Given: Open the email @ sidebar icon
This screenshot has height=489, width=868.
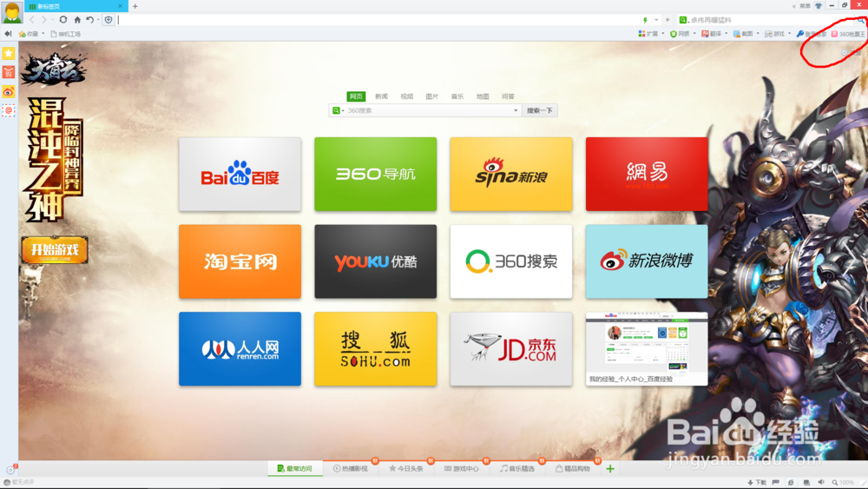Looking at the screenshot, I should click(x=9, y=110).
